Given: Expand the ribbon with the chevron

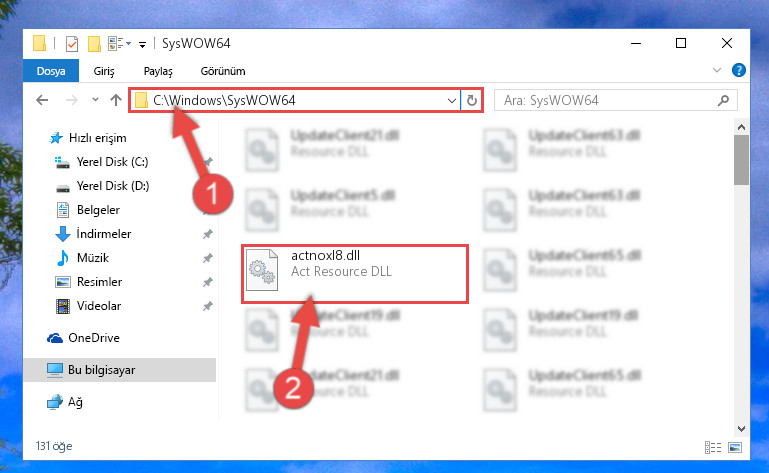Looking at the screenshot, I should pos(717,70).
